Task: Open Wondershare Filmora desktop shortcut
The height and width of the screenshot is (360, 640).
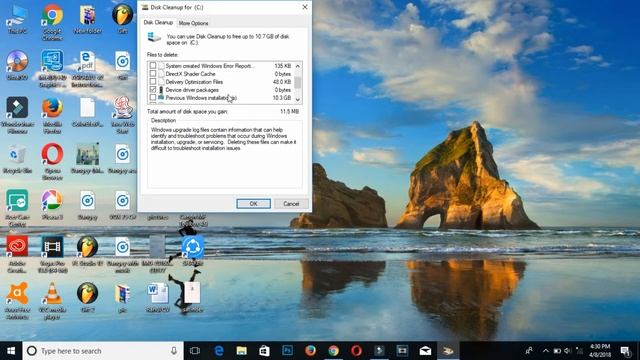Action: pyautogui.click(x=17, y=115)
